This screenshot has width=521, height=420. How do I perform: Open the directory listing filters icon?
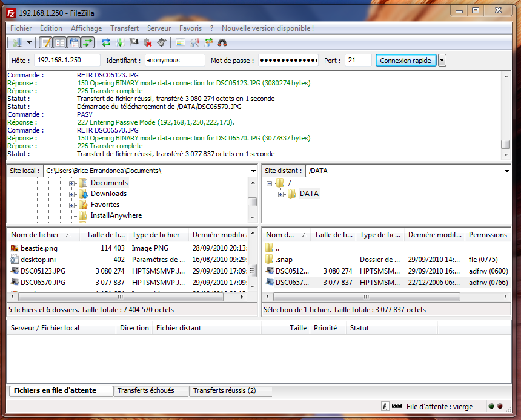[x=181, y=42]
